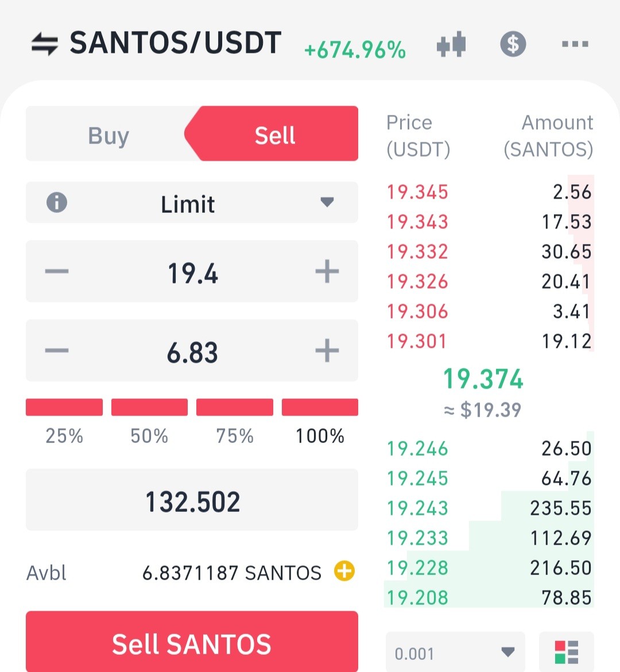Tap yellow plus icon to add SANTOS
Viewport: 620px width, 672px height.
click(344, 571)
